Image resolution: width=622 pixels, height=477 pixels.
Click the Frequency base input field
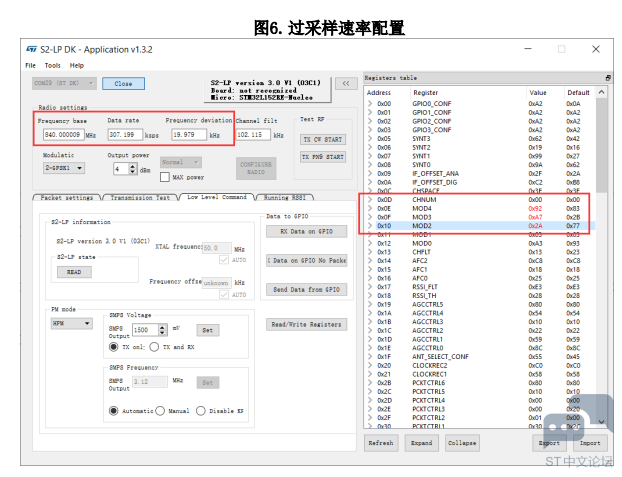63,135
